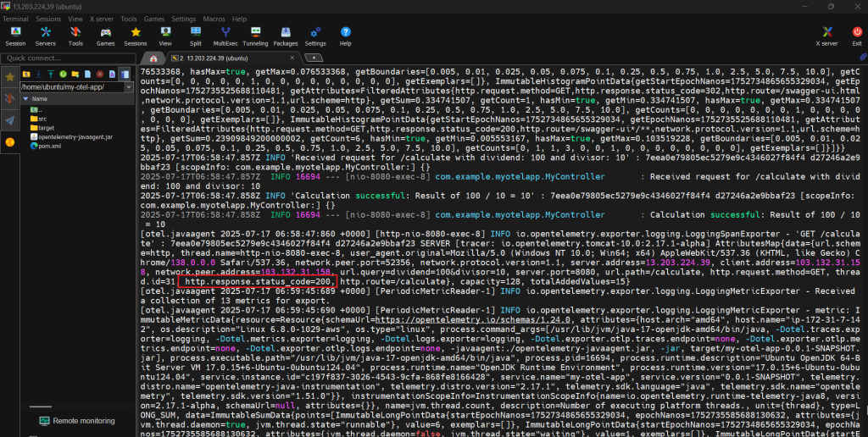
Task: Open the Sessions menu
Action: click(x=48, y=19)
